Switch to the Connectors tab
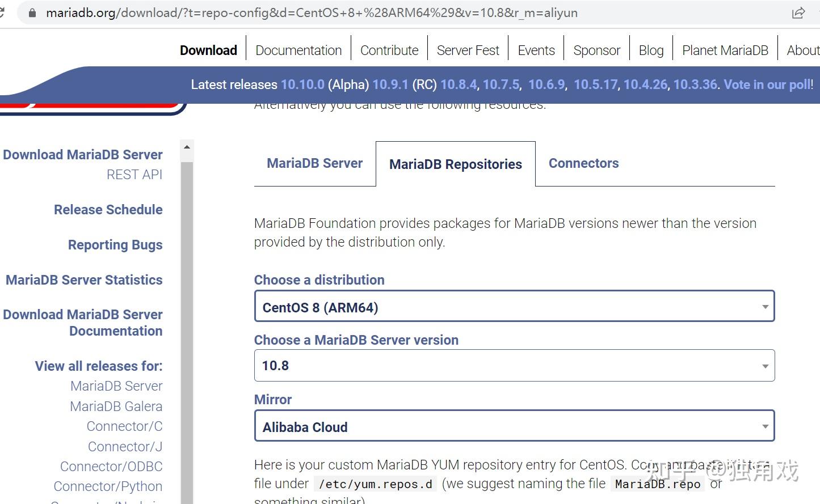The image size is (820, 504). 583,163
